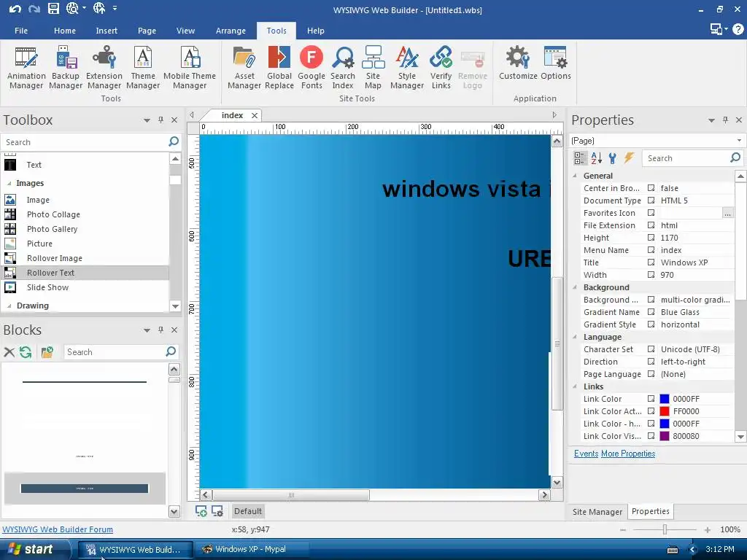Open the Animation Manager
The width and height of the screenshot is (747, 560).
pos(26,68)
